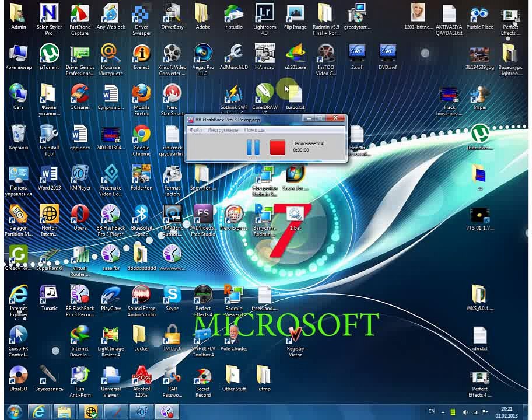Select the Opera browser icon

click(80, 218)
